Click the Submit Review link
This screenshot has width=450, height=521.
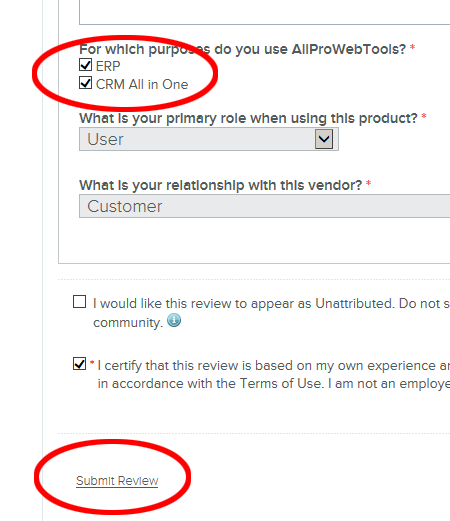(x=117, y=481)
